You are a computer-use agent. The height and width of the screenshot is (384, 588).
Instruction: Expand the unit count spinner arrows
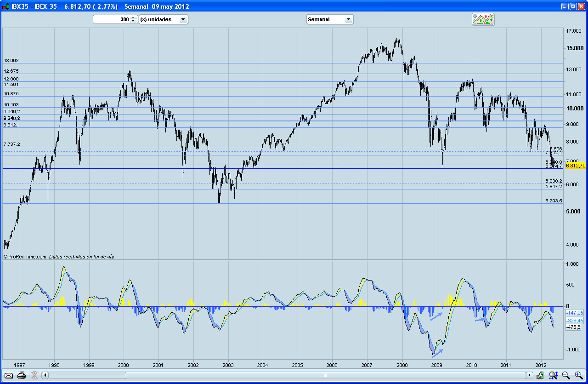point(133,19)
